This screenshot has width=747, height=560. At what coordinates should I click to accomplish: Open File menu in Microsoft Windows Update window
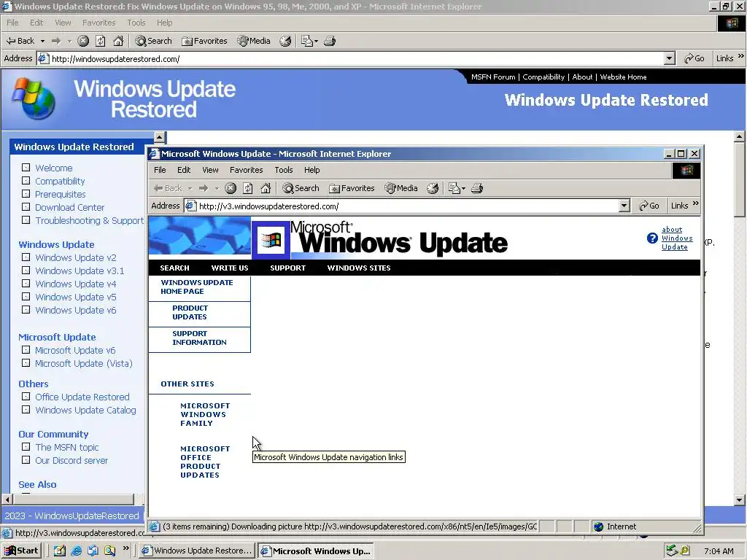(160, 170)
